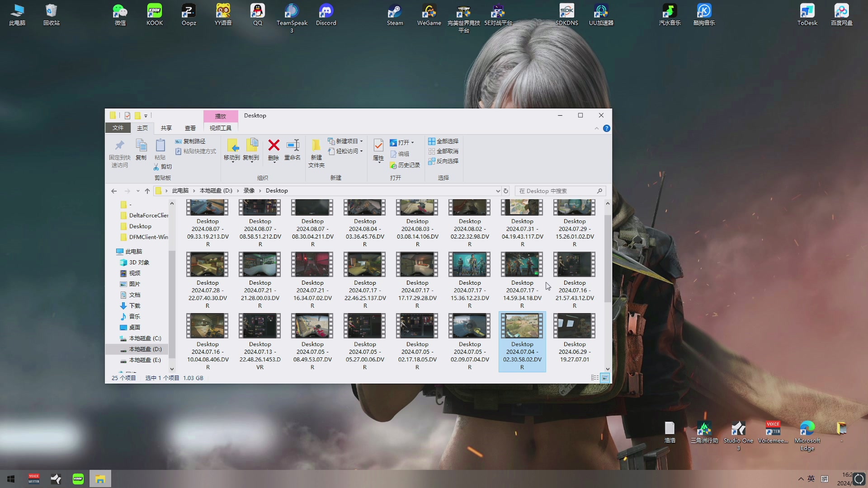
Task: Click 剪切 cut button
Action: point(163,166)
